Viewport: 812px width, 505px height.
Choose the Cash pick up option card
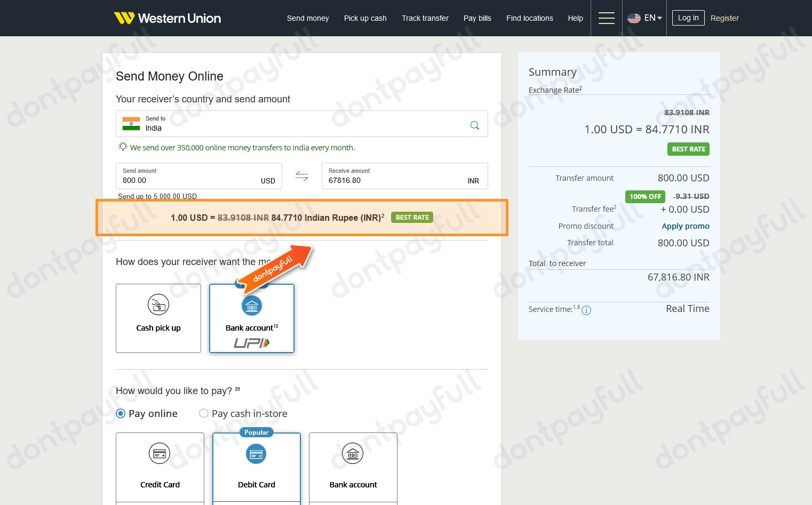point(158,318)
